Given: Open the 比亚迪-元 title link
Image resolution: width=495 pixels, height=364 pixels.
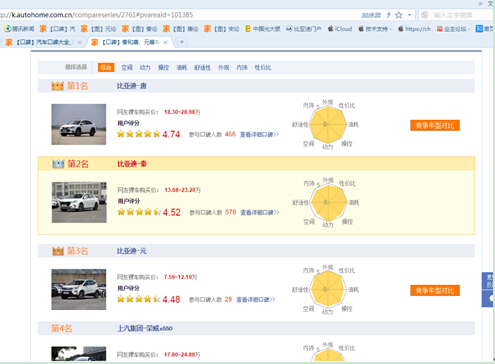Looking at the screenshot, I should click(131, 251).
